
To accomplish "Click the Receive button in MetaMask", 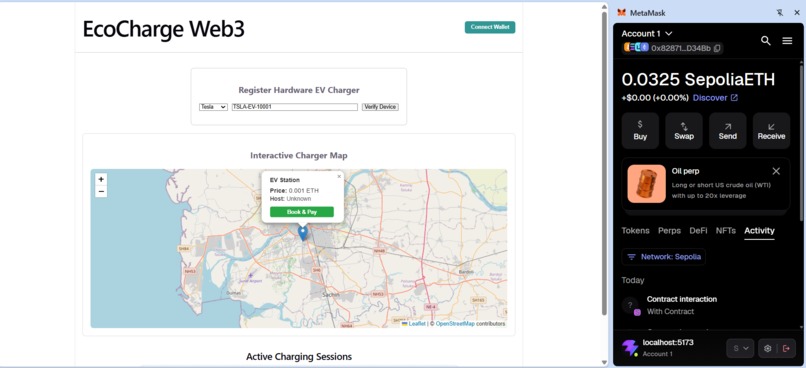I will pyautogui.click(x=771, y=131).
